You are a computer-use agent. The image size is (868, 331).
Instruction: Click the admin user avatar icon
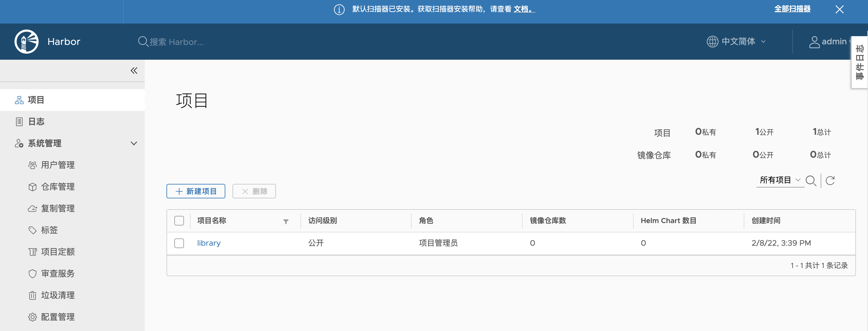[x=814, y=42]
